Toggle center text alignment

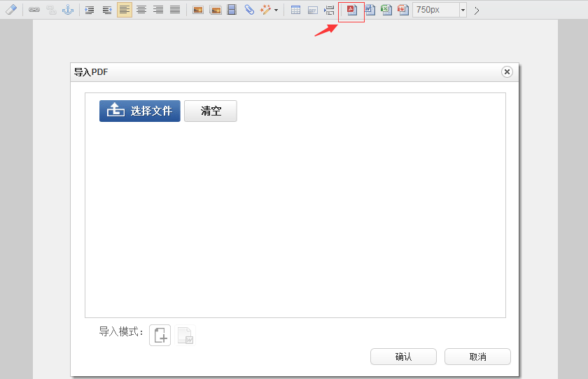click(x=141, y=10)
